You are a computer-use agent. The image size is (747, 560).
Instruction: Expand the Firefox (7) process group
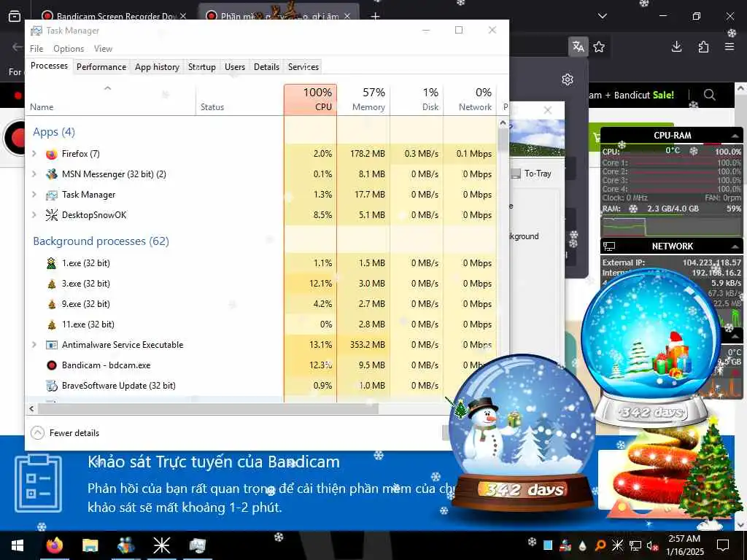[34, 153]
